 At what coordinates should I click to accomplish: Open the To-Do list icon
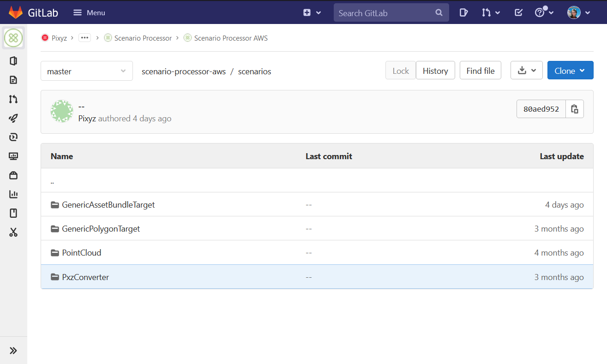coord(518,13)
